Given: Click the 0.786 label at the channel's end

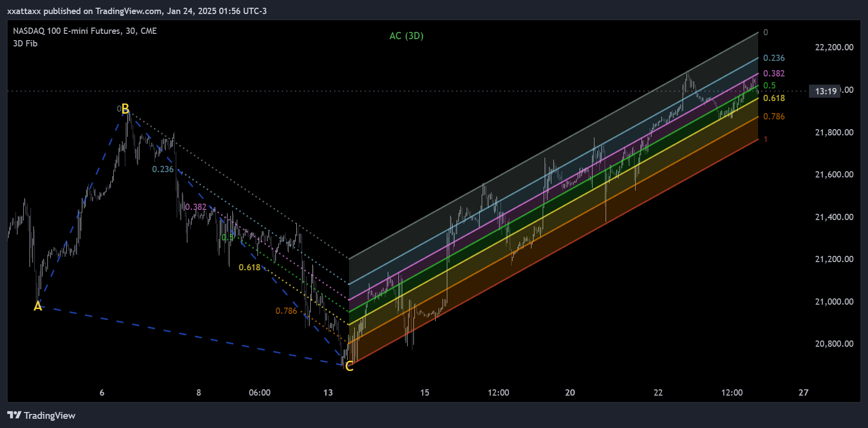Looking at the screenshot, I should click(x=774, y=117).
